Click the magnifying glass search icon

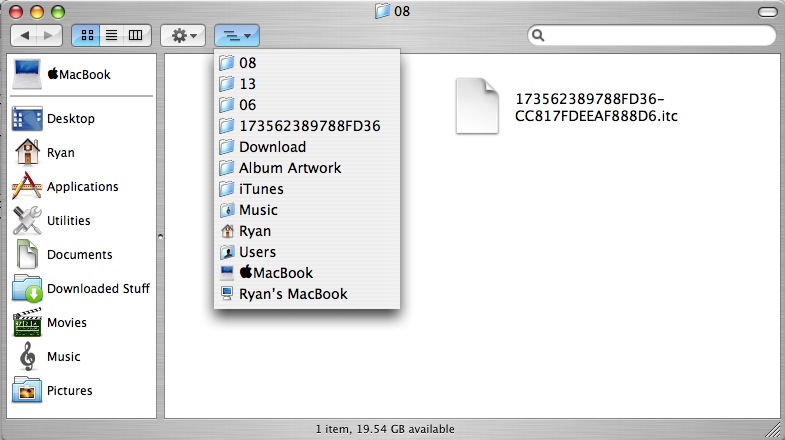click(x=538, y=35)
